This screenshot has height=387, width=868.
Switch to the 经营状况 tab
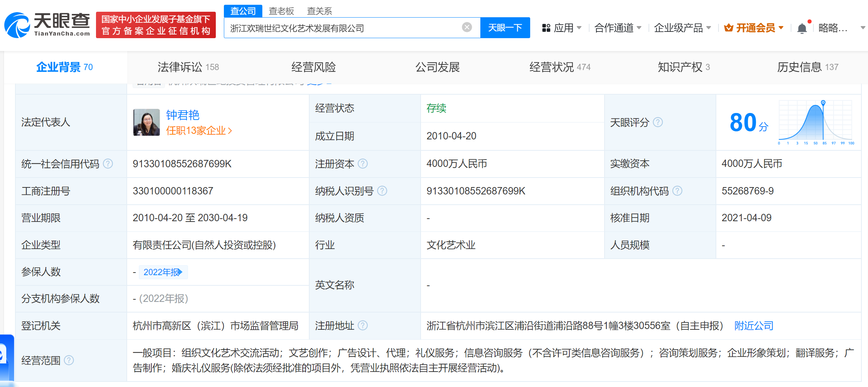point(560,67)
